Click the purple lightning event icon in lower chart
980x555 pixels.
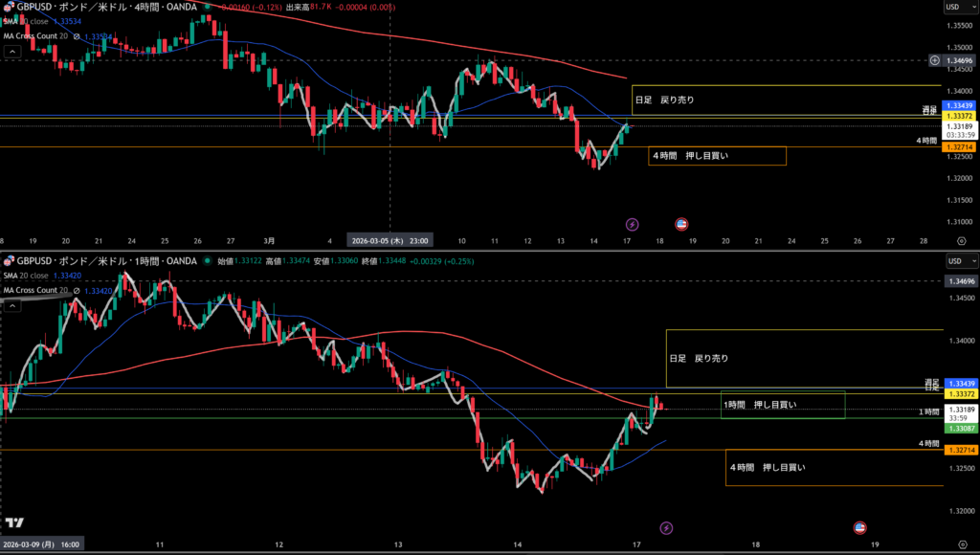667,527
